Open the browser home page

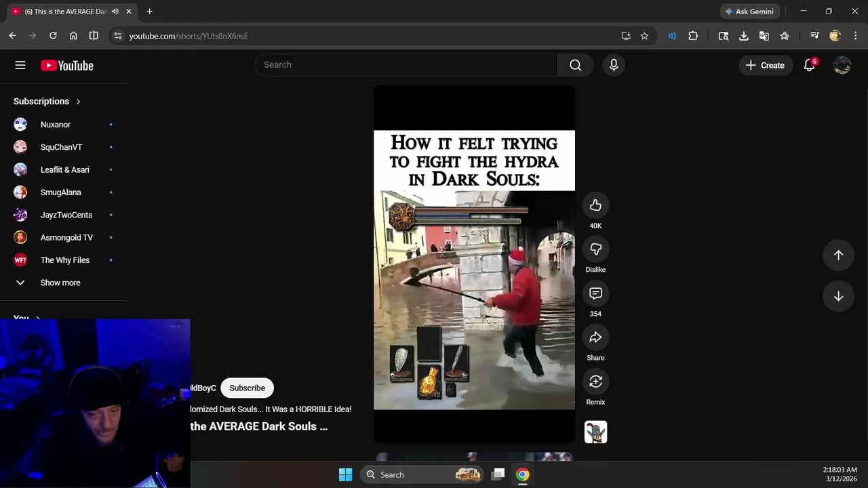[73, 36]
